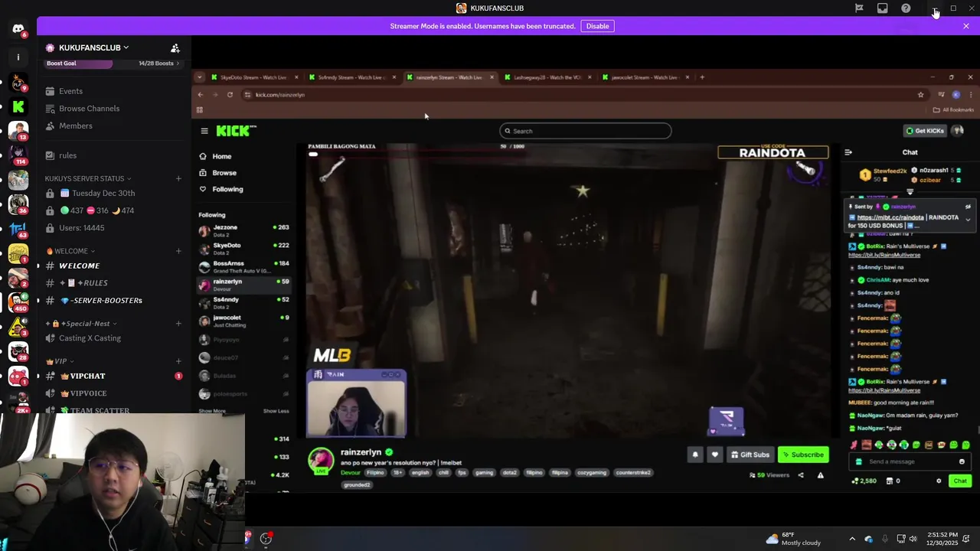
Task: Open Events in the Discord channel list
Action: click(x=70, y=91)
